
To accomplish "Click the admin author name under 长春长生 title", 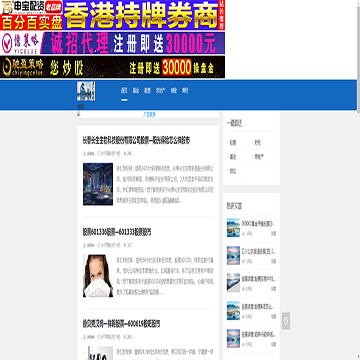I will [x=91, y=154].
